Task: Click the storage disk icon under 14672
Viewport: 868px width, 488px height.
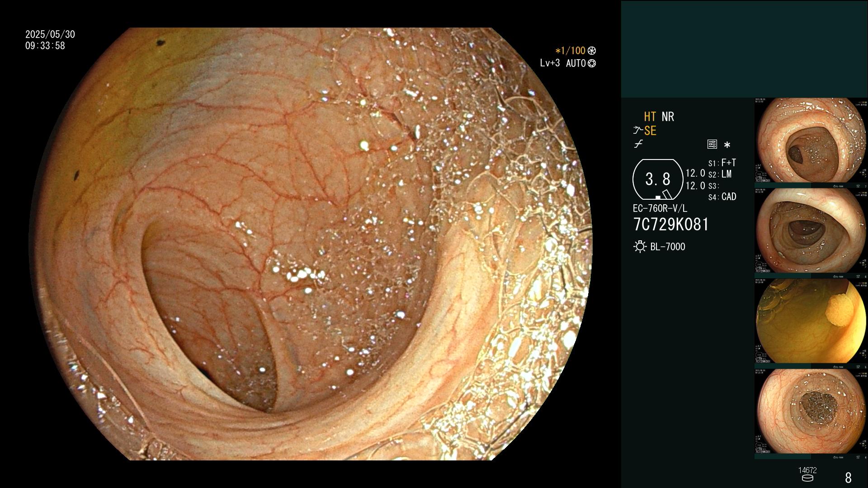Action: [x=807, y=478]
